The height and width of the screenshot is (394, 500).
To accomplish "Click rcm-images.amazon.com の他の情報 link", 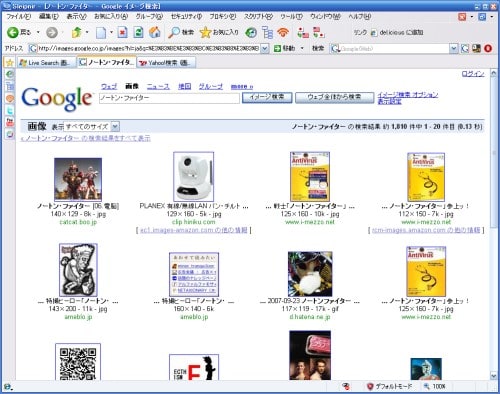I will tap(426, 230).
